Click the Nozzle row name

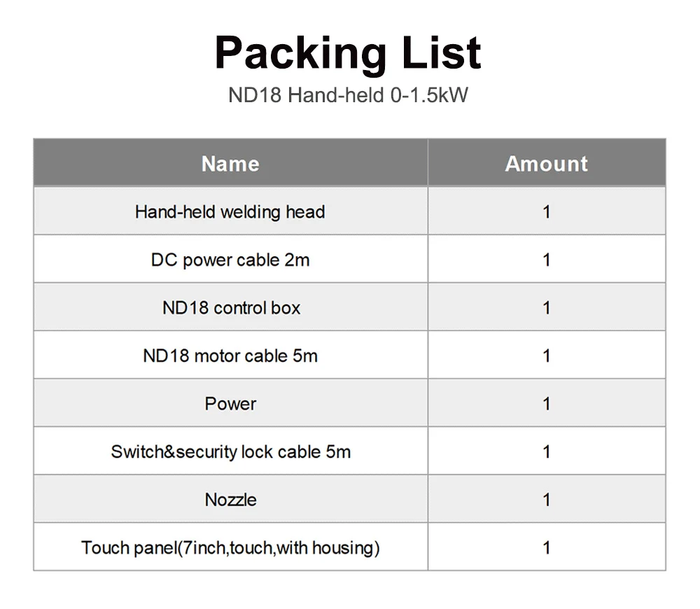(x=230, y=500)
